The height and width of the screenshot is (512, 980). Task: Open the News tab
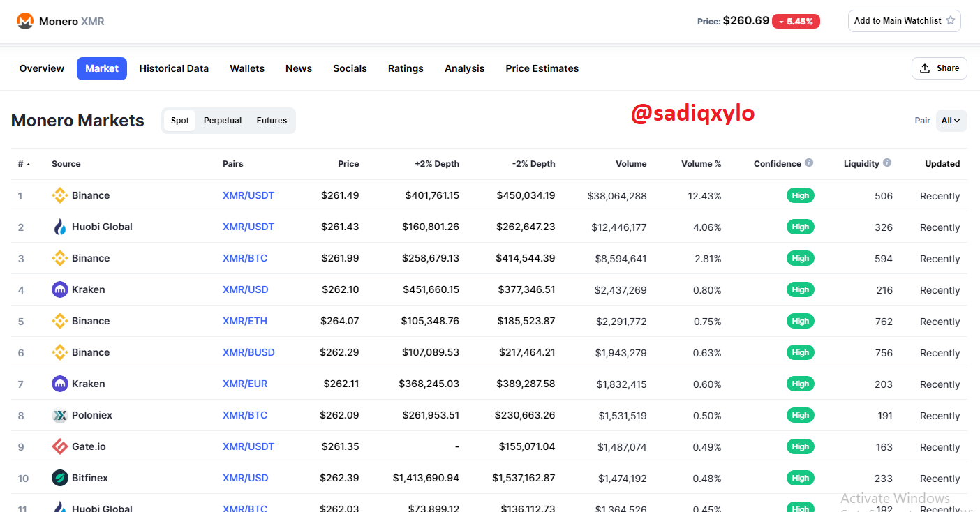(299, 68)
